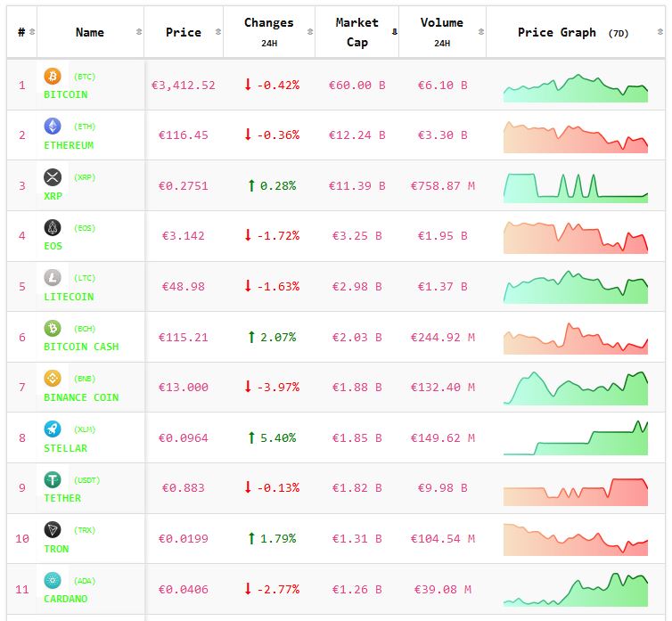This screenshot has height=621, width=672.
Task: Click the Ethereum diamond logo icon
Action: 53,127
